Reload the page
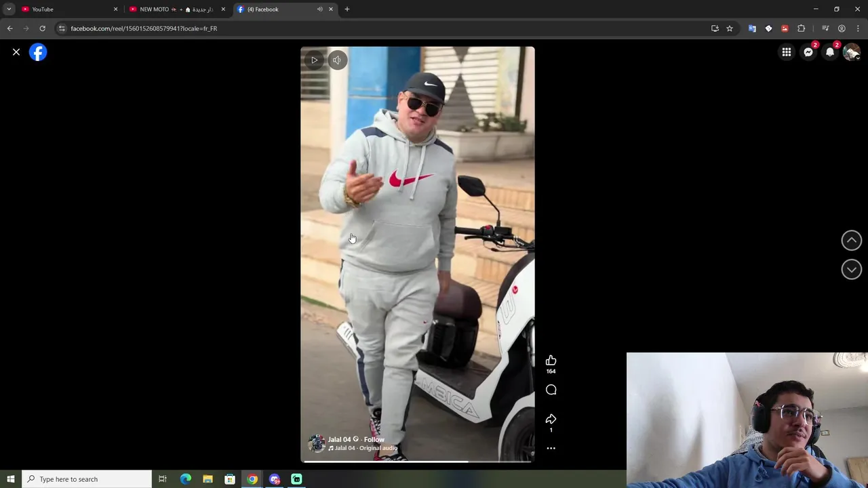This screenshot has width=868, height=488. pos(42,28)
